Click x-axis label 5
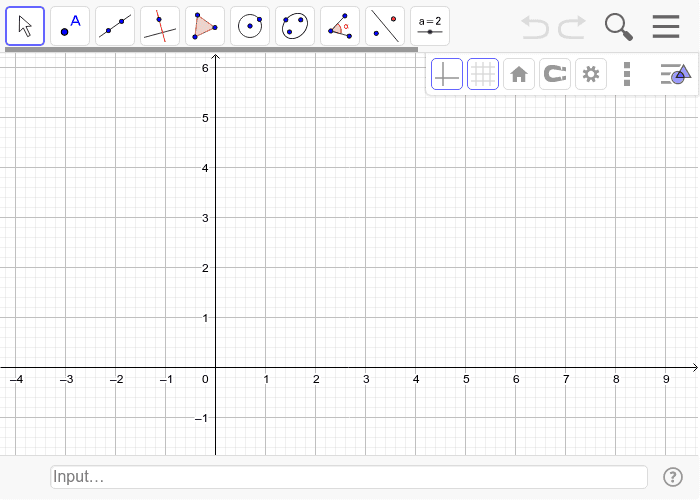700x500 pixels. pos(466,379)
